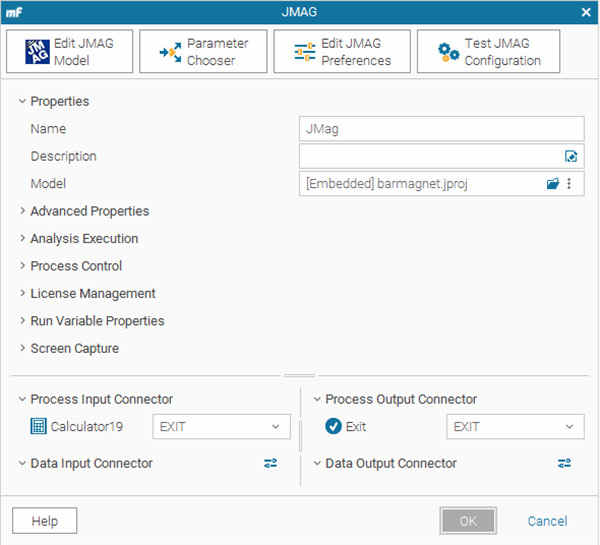Confirm with the OK button
The image size is (600, 545).
(x=468, y=521)
